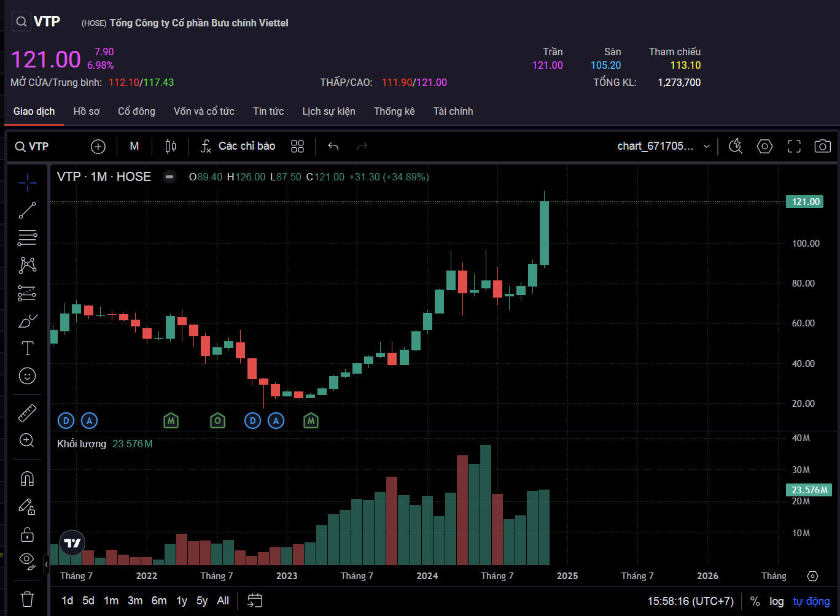Screen dimensions: 840x616
Task: Open chart settings hexagon icon
Action: click(764, 146)
